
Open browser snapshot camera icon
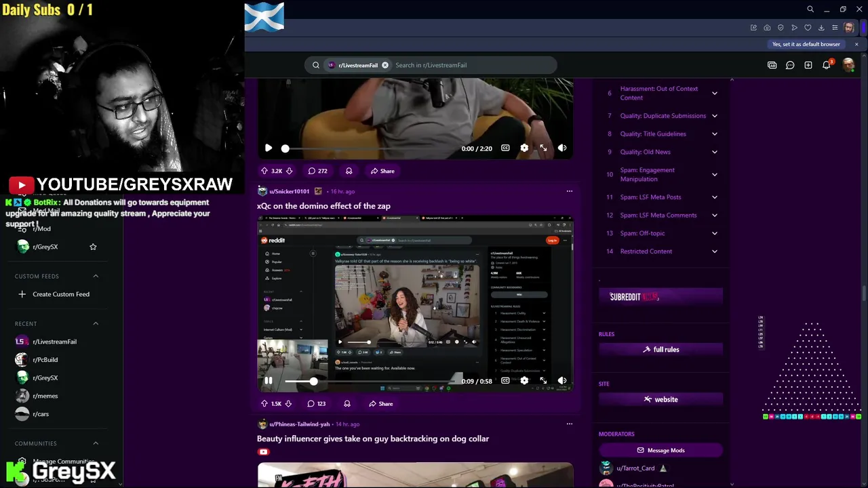tap(767, 28)
